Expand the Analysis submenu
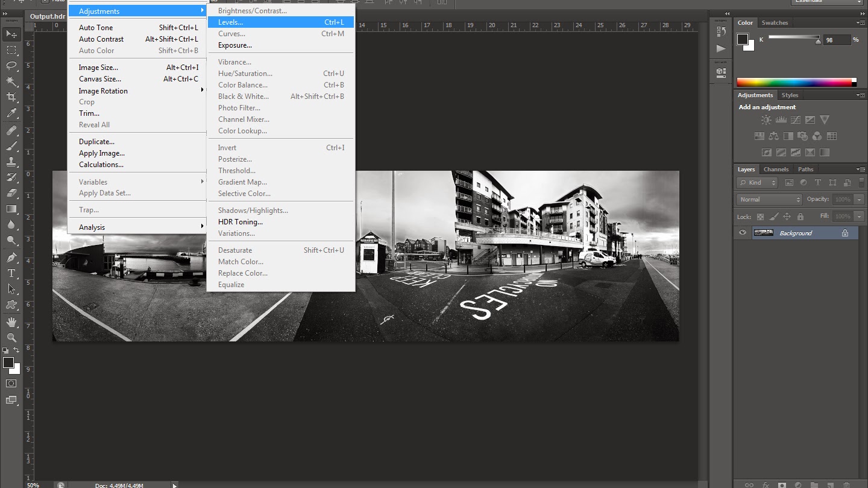Viewport: 868px width, 488px height. 137,227
